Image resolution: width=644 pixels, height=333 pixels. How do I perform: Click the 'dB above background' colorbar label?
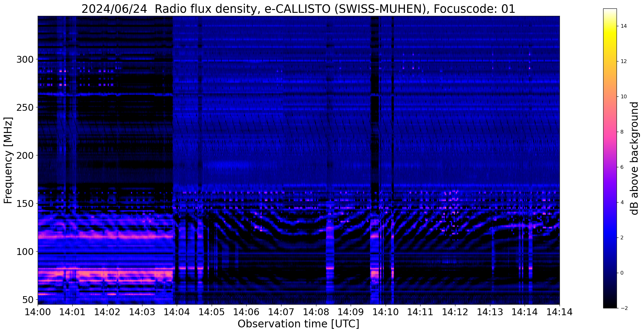[634, 158]
